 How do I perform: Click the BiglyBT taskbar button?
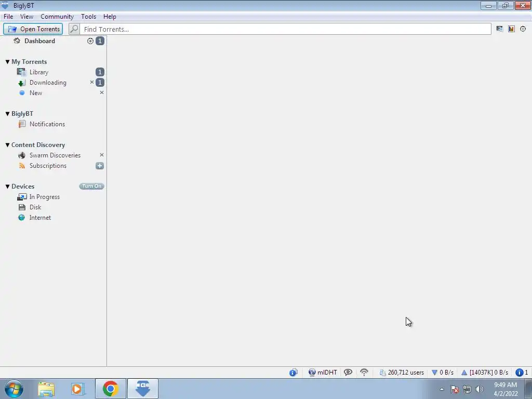pos(142,389)
